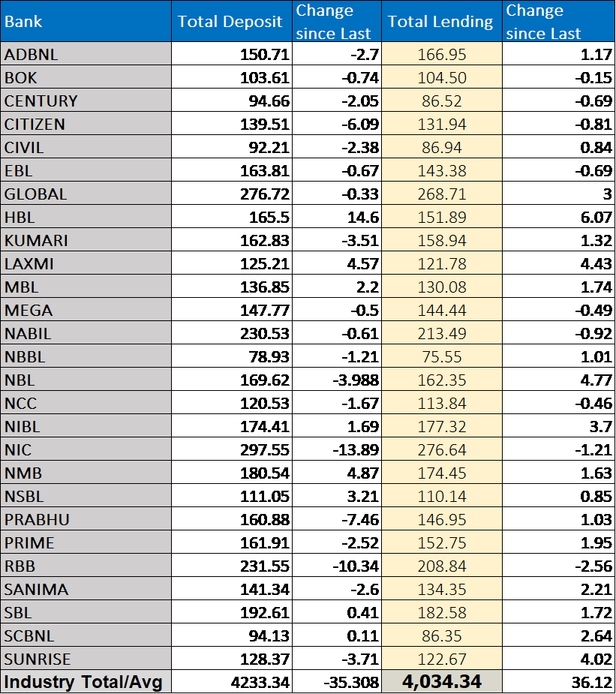
Task: Select the Total Deposit column header
Action: pos(230,22)
